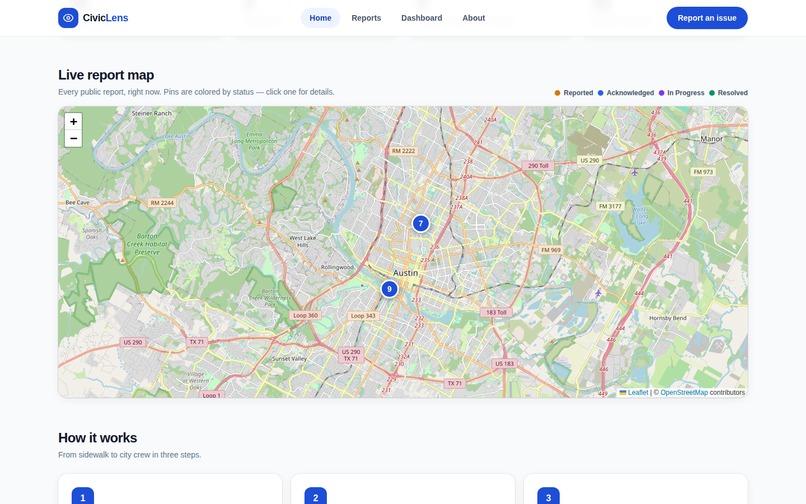
Task: Open the OpenStreetMap attribution link
Action: pyautogui.click(x=684, y=392)
